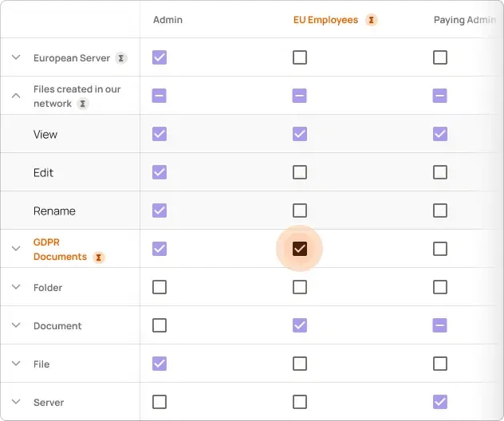The image size is (504, 421).
Task: Uncheck Server permission for Paying Admin
Action: [x=439, y=402]
